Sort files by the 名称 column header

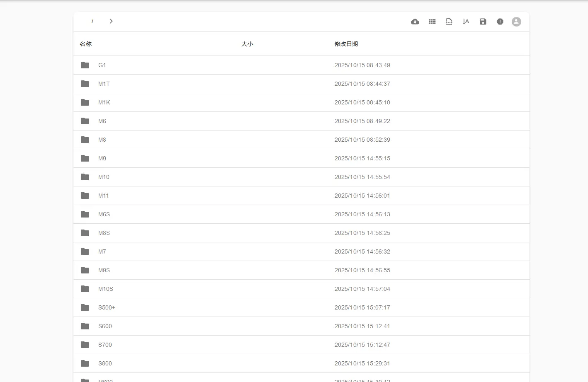86,44
